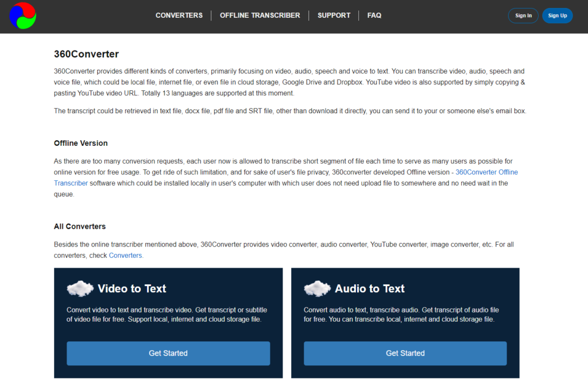Follow the 360Converter Offline Transcriber link

tap(486, 172)
